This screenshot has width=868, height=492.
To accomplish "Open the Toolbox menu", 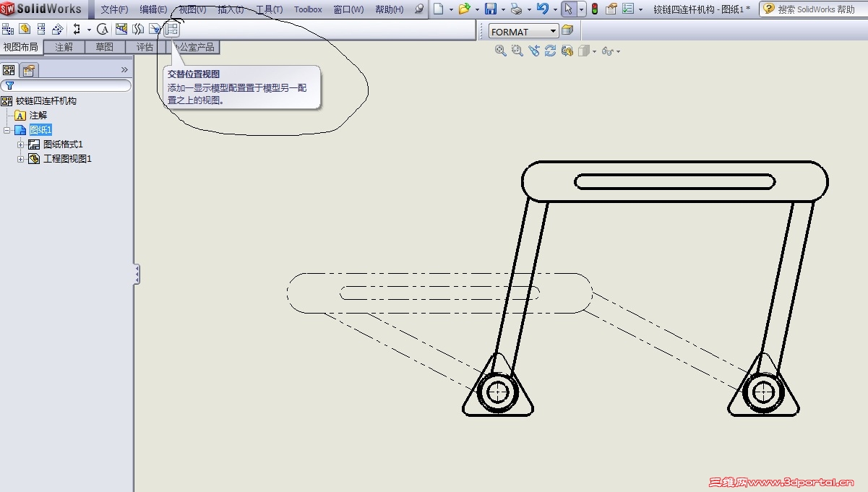I will coord(308,9).
